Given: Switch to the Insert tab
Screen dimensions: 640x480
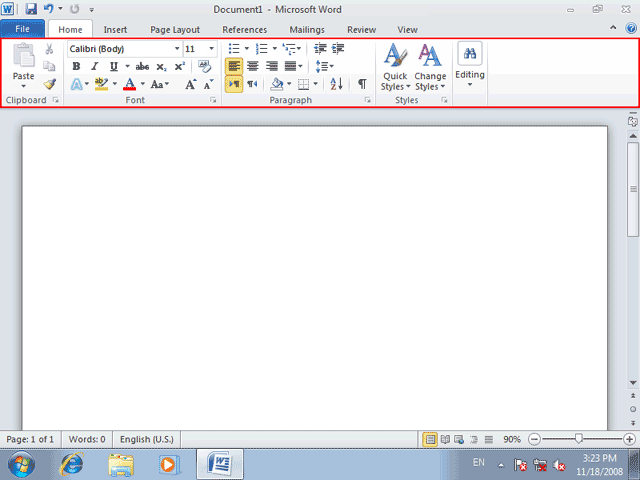Looking at the screenshot, I should tap(115, 29).
